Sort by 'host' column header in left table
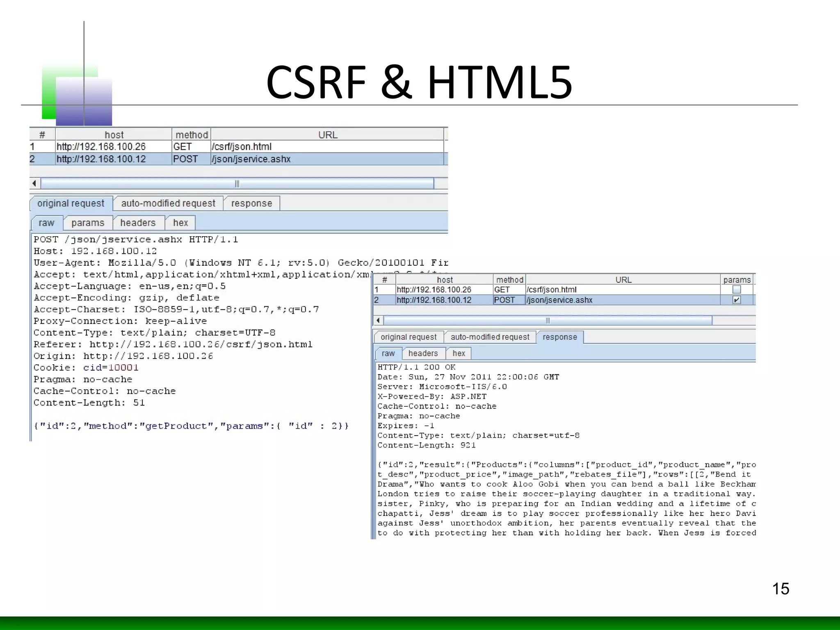Viewport: 840px width, 630px height. [114, 135]
